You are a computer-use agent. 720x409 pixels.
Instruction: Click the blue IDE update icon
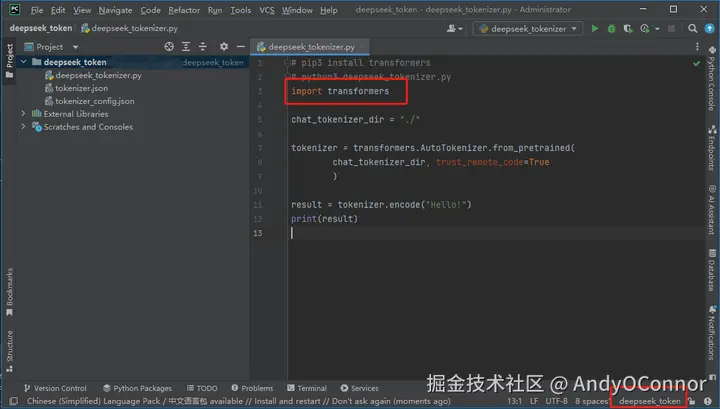709,28
